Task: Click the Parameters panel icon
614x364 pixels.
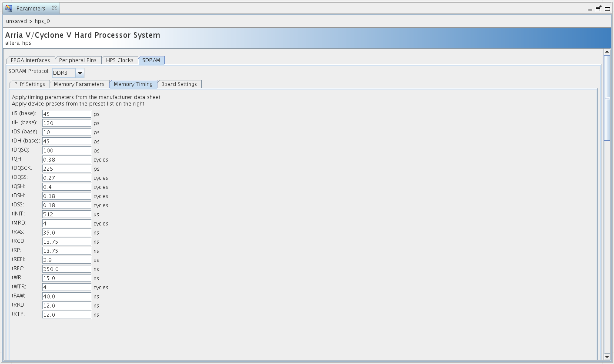Action: [x=9, y=8]
